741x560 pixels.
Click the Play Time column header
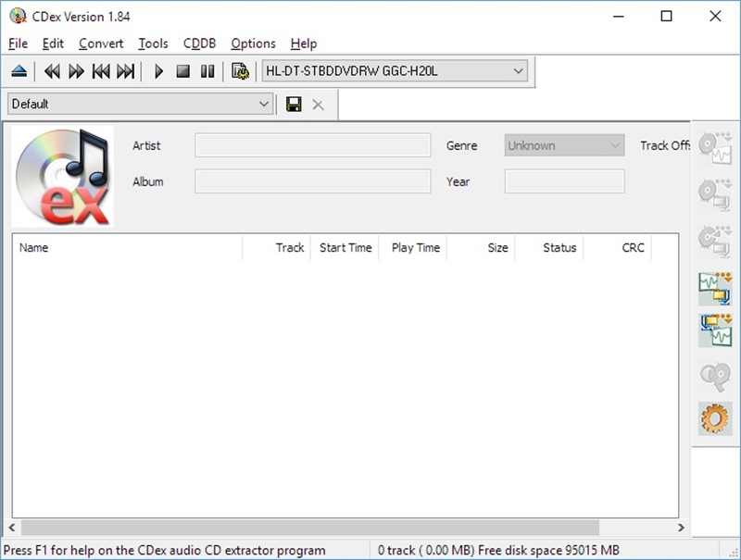pyautogui.click(x=415, y=248)
